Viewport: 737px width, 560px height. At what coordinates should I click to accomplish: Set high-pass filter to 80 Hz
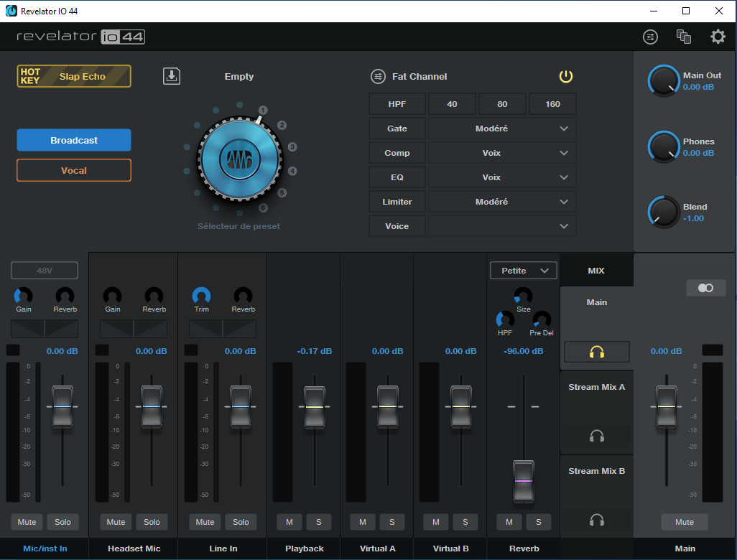tap(502, 104)
